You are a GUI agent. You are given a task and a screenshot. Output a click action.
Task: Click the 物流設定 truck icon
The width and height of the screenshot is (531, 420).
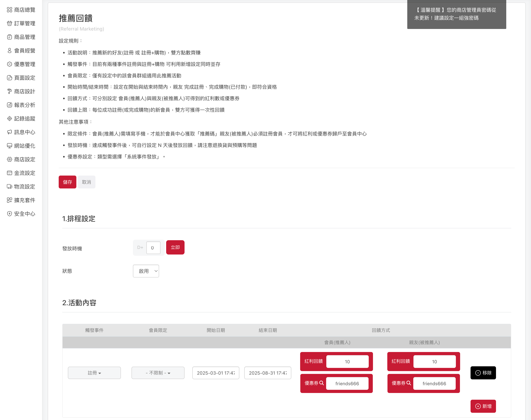[x=9, y=187]
